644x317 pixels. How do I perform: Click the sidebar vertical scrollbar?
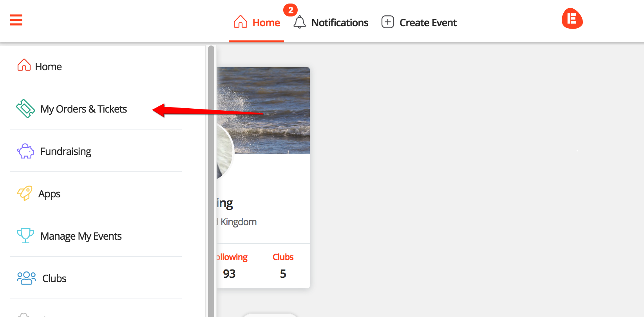tap(211, 177)
